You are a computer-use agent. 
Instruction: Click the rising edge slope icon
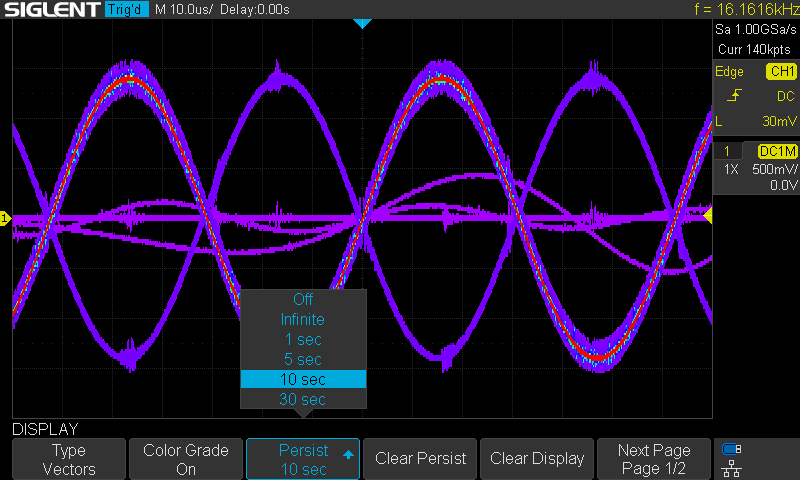pyautogui.click(x=734, y=95)
